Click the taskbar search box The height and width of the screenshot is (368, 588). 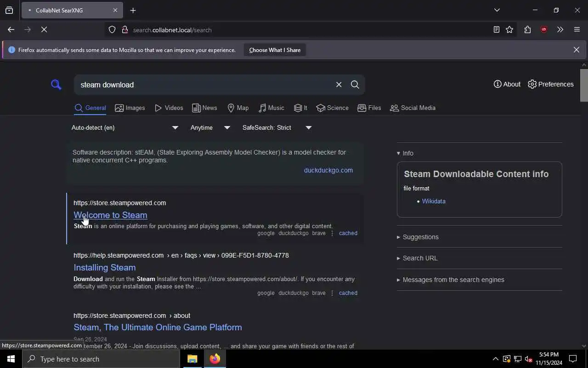101,359
